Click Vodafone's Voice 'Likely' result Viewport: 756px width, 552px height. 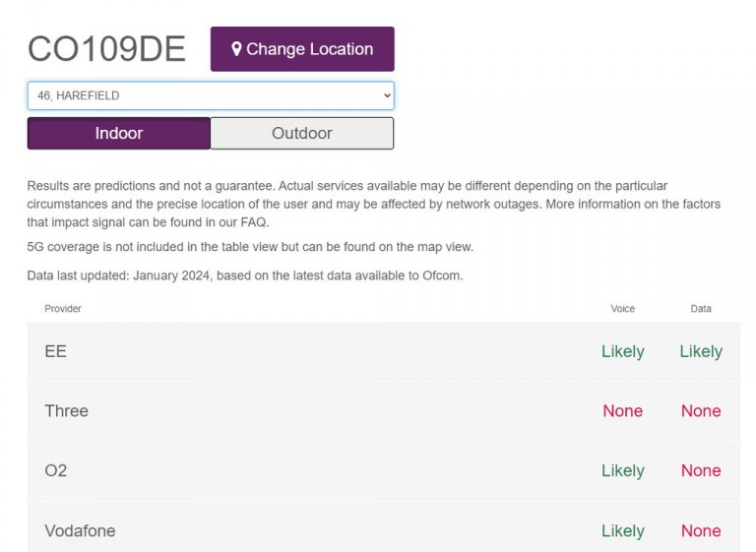pyautogui.click(x=622, y=530)
